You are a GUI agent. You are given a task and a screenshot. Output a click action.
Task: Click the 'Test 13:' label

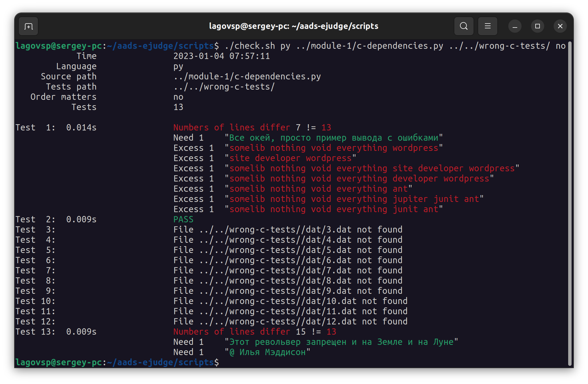35,332
